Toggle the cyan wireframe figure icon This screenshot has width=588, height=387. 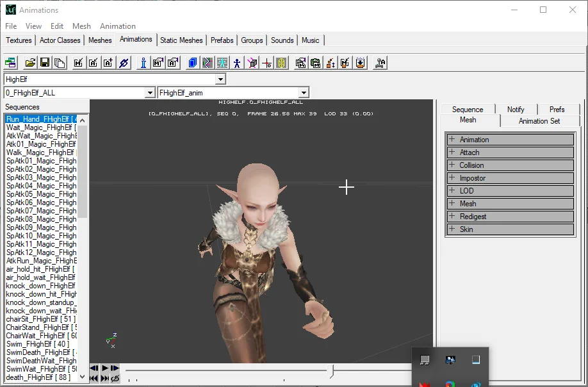[222, 63]
